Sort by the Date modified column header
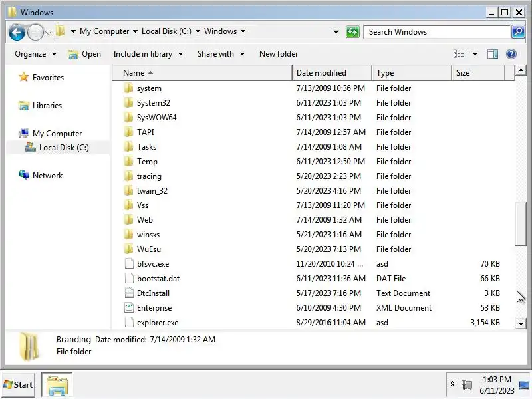 click(x=332, y=73)
